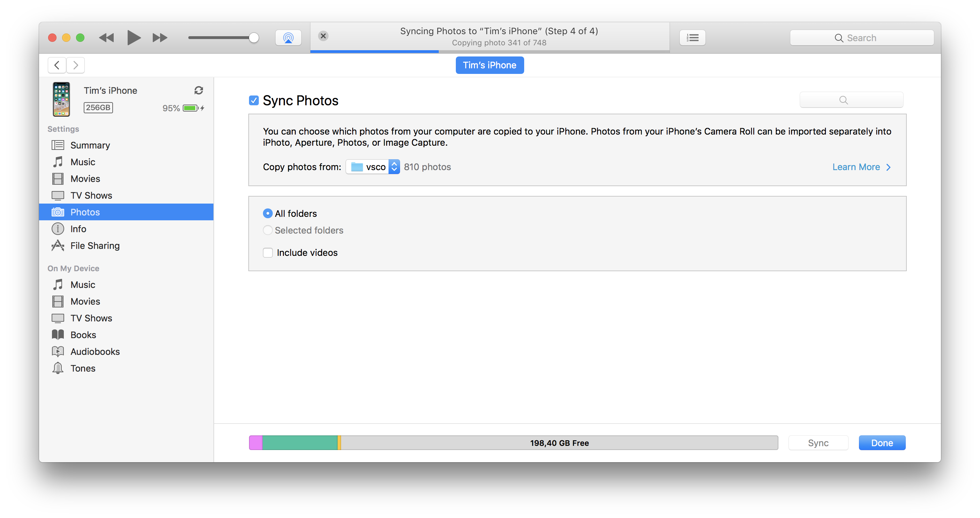Open the Up Next list icon
This screenshot has width=980, height=518.
(x=692, y=38)
